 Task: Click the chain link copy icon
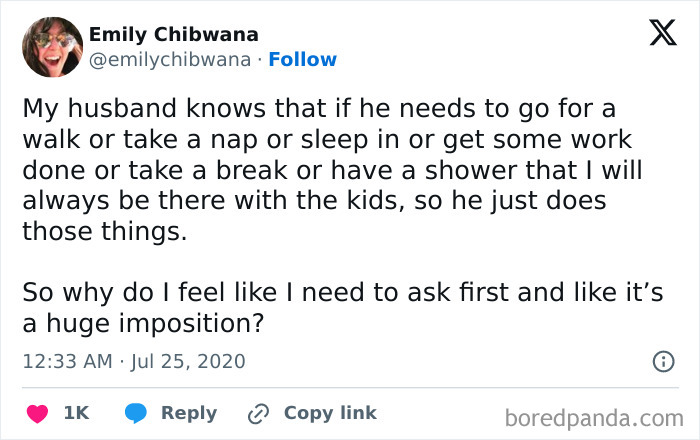[259, 413]
